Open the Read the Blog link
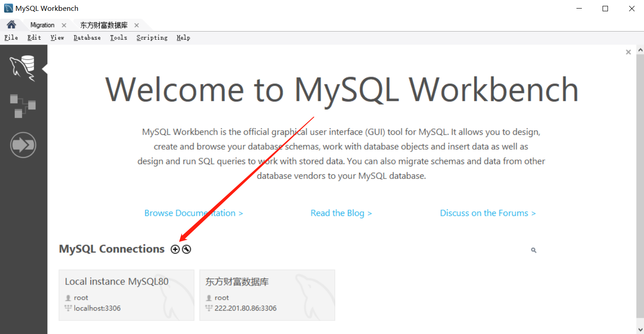This screenshot has width=644, height=334. [x=341, y=213]
